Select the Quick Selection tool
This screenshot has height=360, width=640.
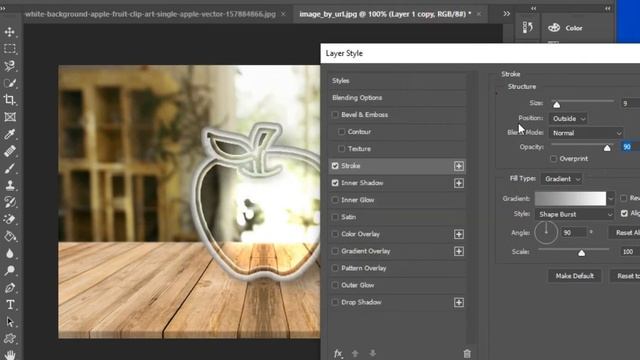[10, 83]
